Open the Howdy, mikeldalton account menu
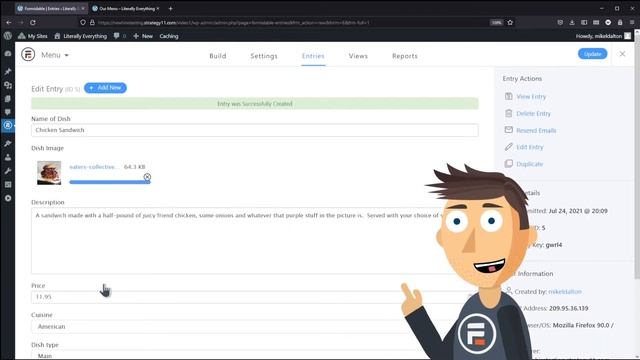Viewport: 640px width, 360px height. (x=603, y=36)
